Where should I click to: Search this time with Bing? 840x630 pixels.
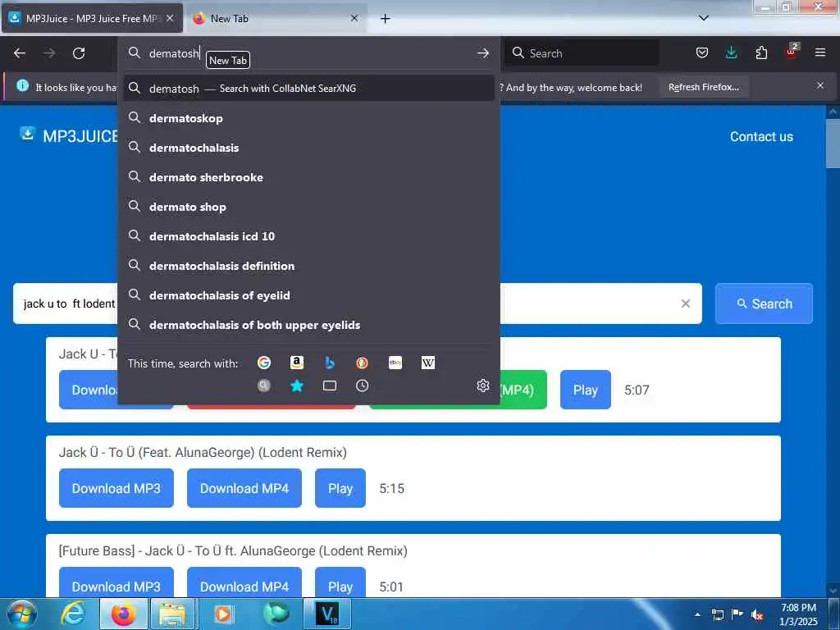(x=330, y=363)
